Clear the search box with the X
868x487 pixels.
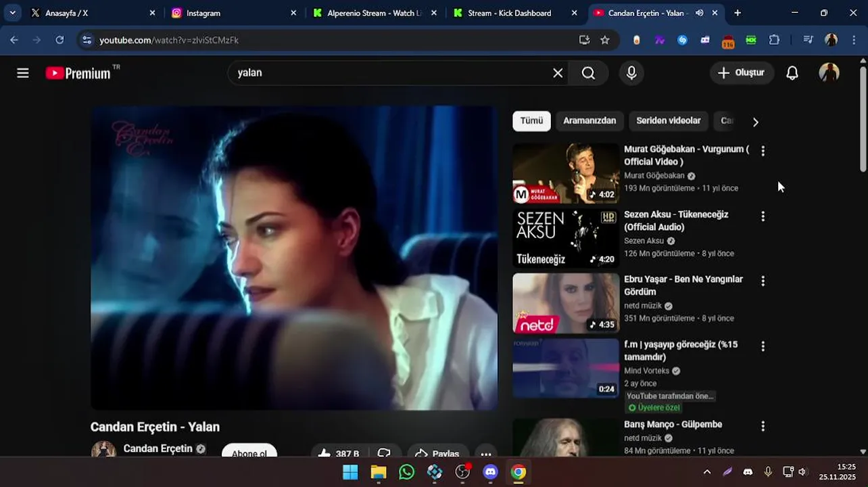(558, 73)
